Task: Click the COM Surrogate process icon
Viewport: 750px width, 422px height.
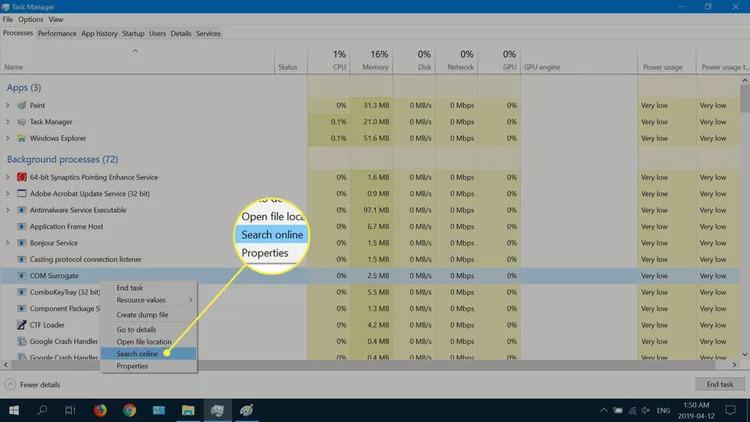Action: point(22,276)
